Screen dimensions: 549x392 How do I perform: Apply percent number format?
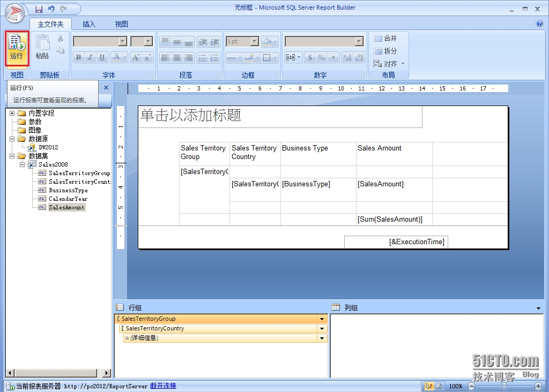[x=322, y=57]
